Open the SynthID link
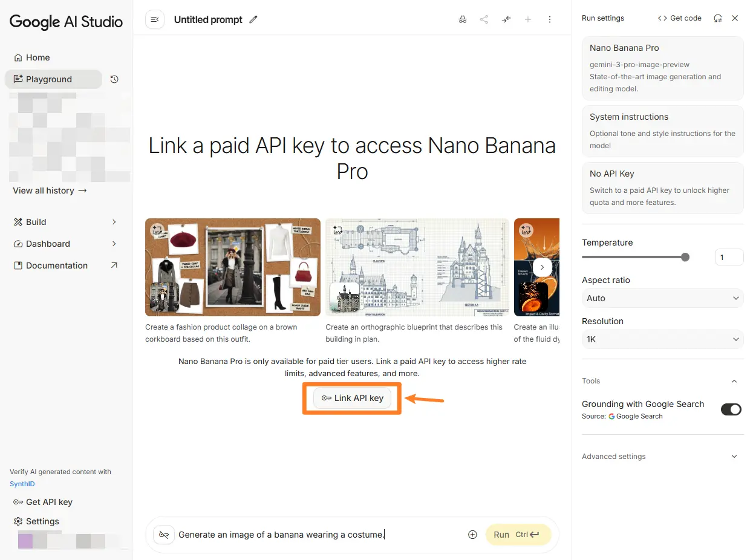Image resolution: width=753 pixels, height=560 pixels. pos(22,484)
